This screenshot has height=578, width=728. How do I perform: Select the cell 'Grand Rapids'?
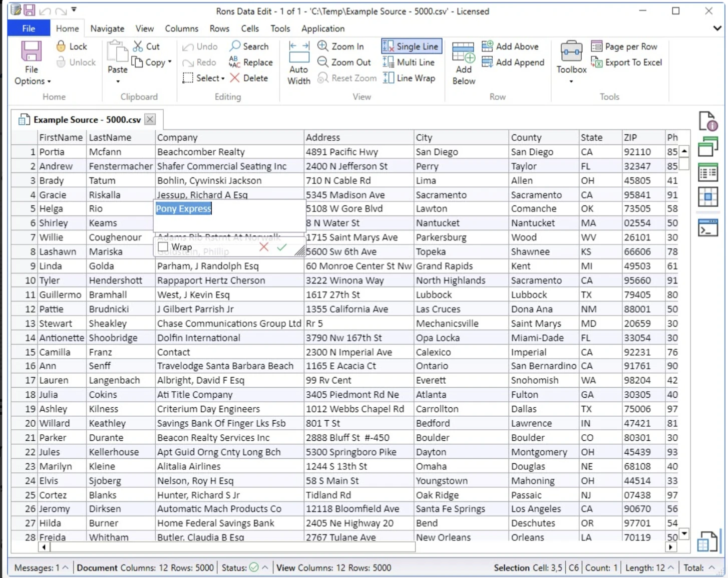[461, 266]
